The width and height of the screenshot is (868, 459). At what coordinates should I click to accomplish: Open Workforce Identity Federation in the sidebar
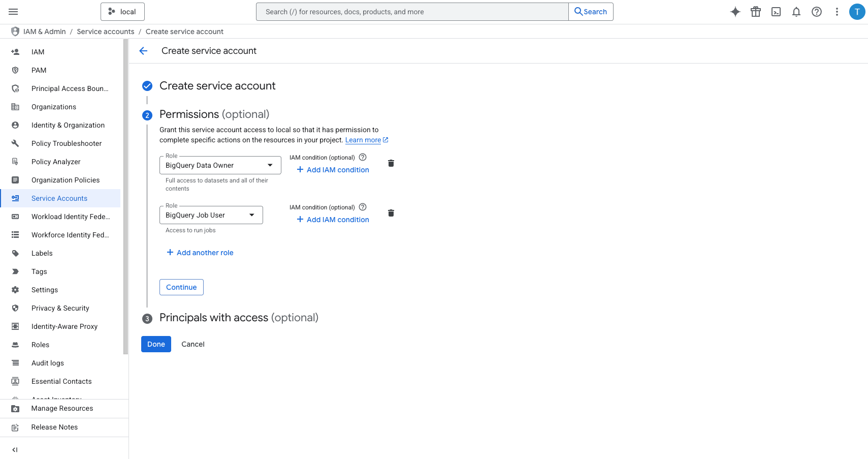[x=60, y=235]
